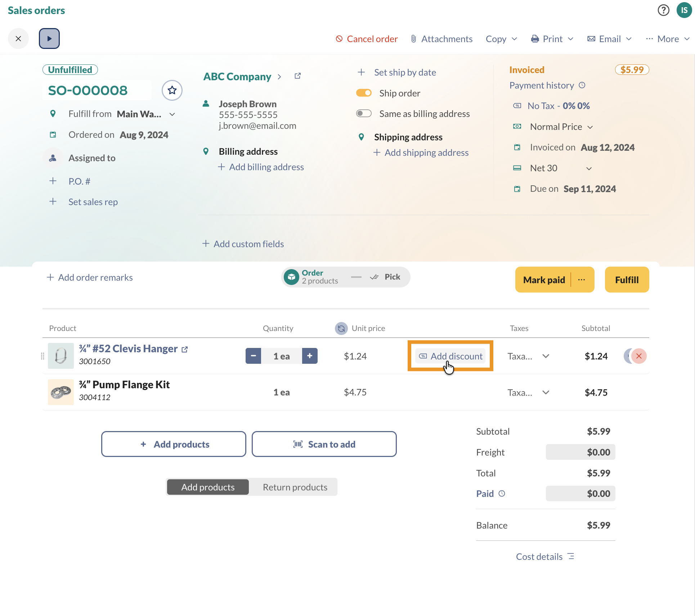Switch to the Return products tab
The image size is (695, 616).
point(295,487)
